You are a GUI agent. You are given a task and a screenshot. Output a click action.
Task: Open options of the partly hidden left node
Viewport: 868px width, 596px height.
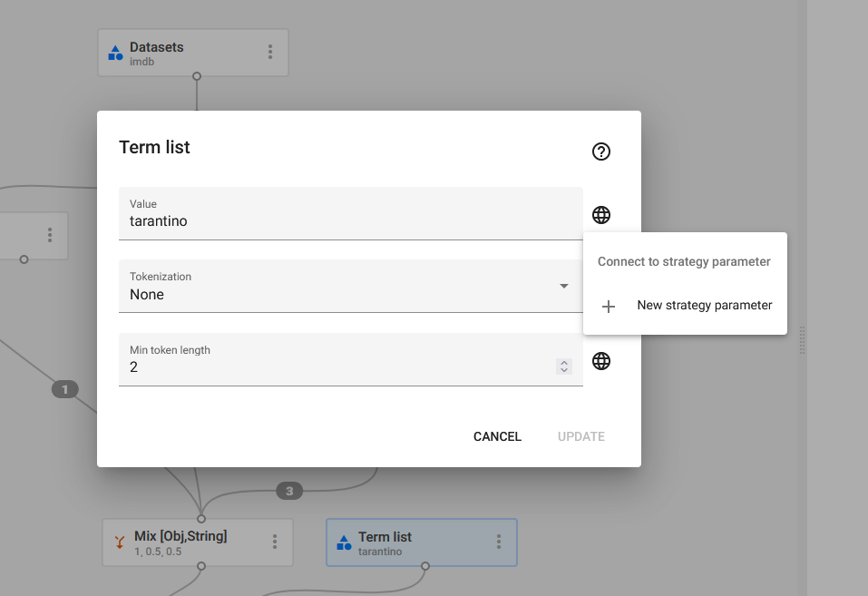(x=50, y=235)
